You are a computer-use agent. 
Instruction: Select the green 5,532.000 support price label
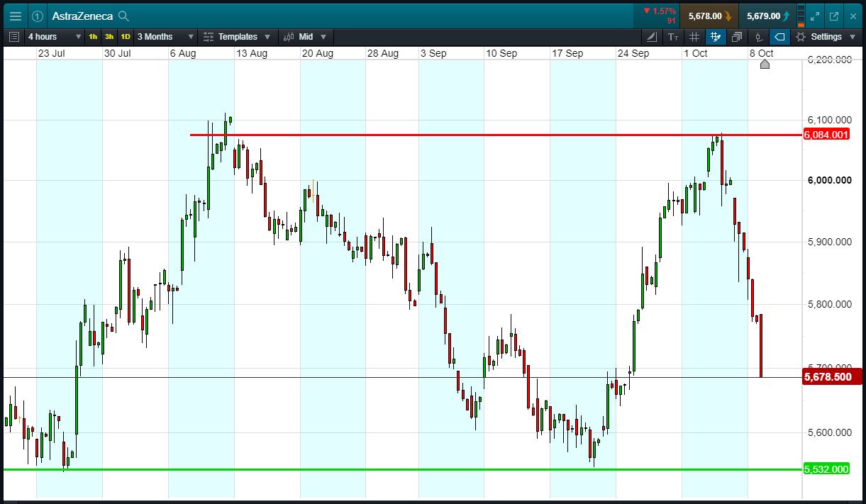pos(826,469)
